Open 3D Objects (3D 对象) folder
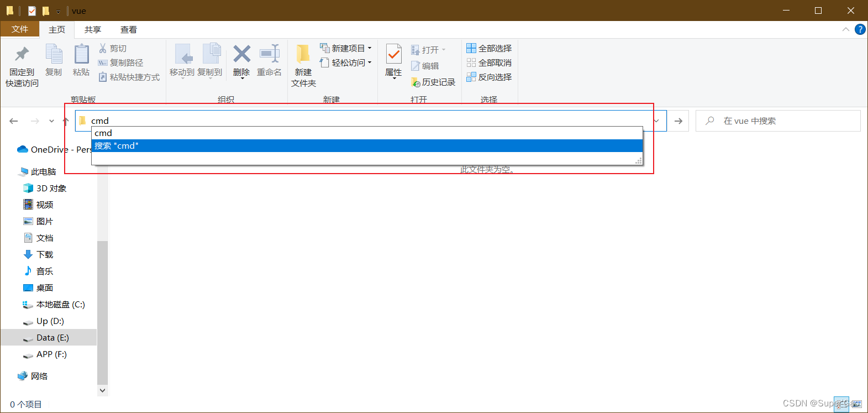 pos(45,189)
